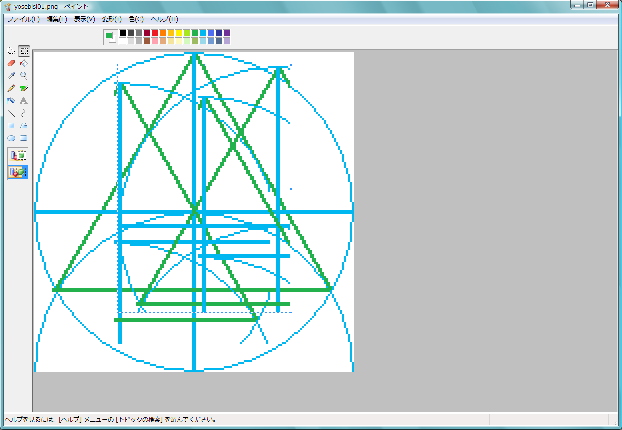
Task: Switch to the Pencil tool
Action: [11, 88]
